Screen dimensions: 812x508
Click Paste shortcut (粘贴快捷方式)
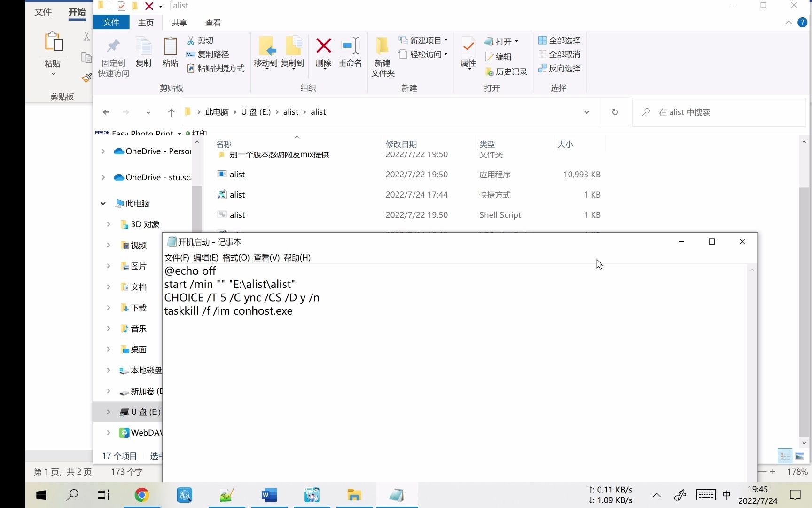pyautogui.click(x=216, y=69)
